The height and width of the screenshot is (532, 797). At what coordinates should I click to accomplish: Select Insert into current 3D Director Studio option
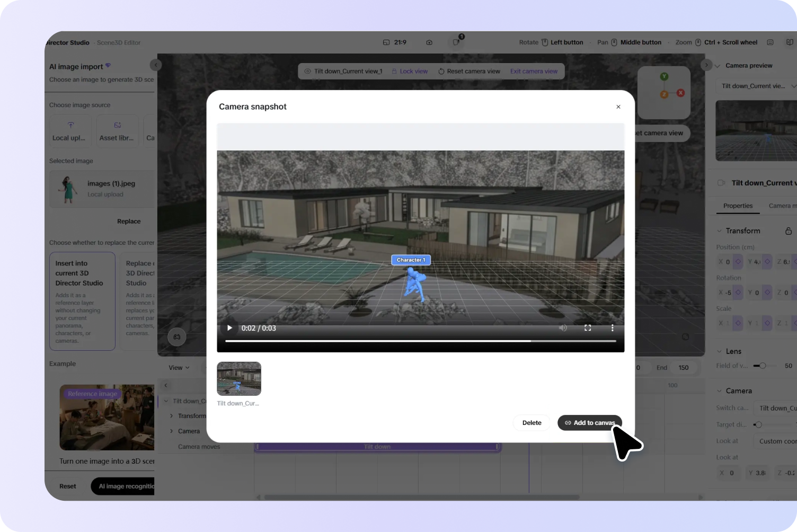pyautogui.click(x=82, y=301)
